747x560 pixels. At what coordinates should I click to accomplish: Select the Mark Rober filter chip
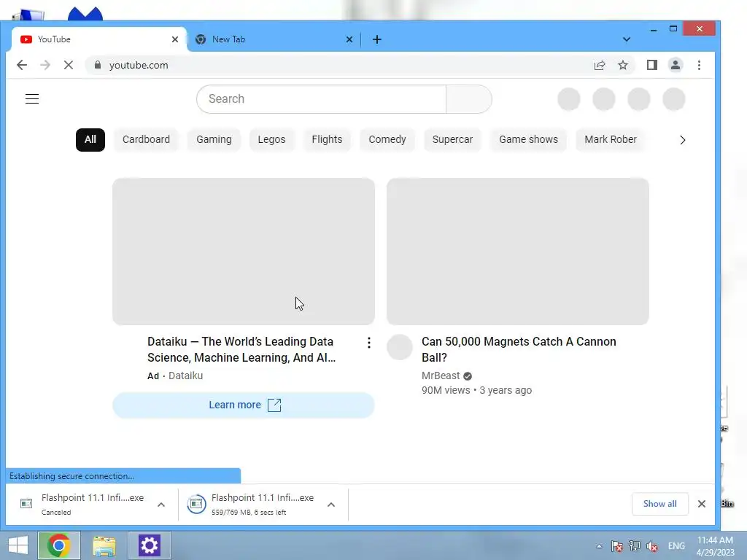pyautogui.click(x=611, y=139)
